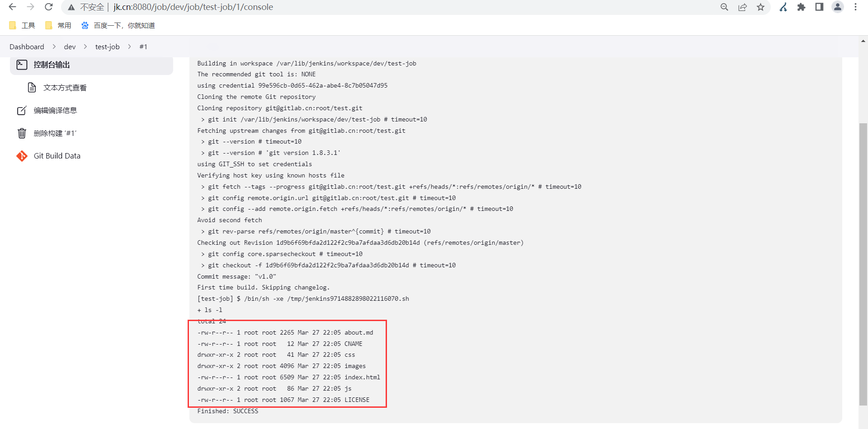Reload the Jenkins console page

pos(49,7)
